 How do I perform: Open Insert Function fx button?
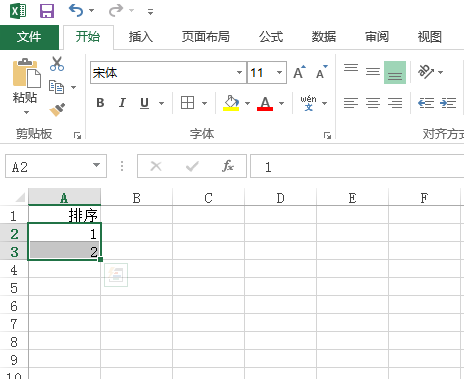pyautogui.click(x=228, y=166)
